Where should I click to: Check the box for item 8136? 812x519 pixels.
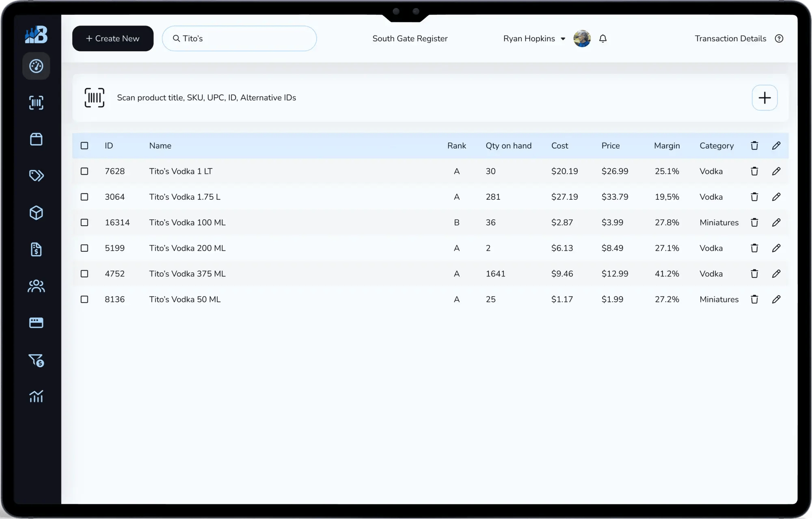(x=84, y=299)
